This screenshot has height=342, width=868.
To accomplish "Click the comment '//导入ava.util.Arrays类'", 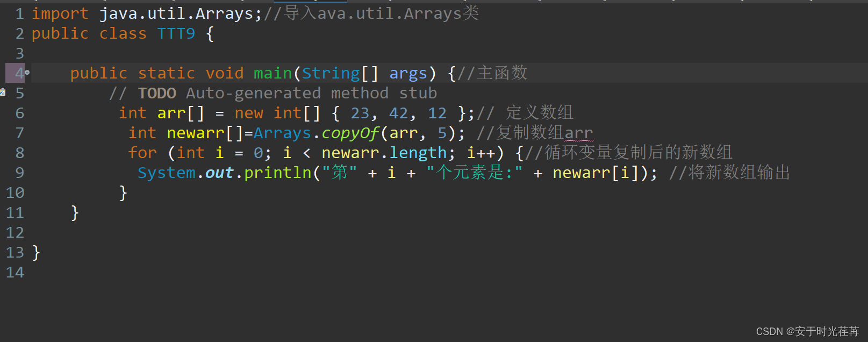I will [371, 13].
